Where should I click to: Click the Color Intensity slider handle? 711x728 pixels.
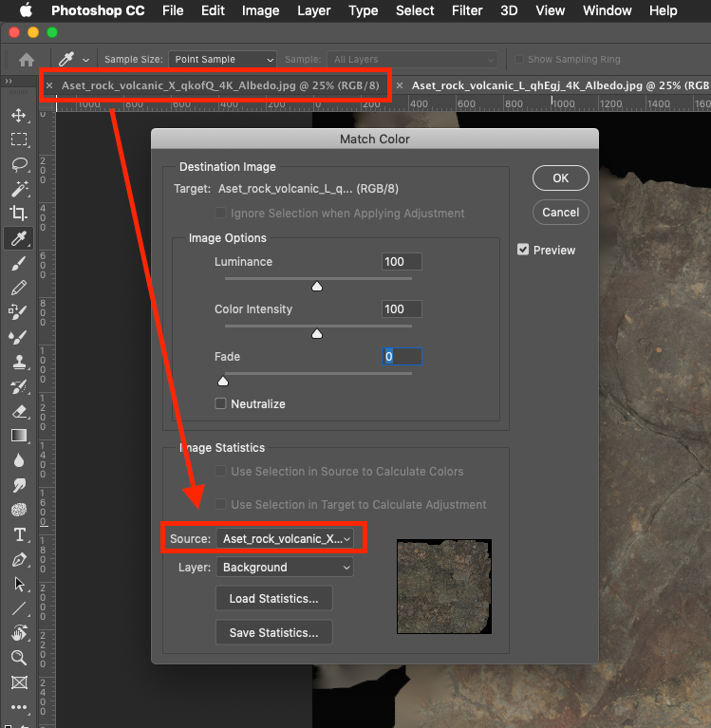pyautogui.click(x=317, y=333)
